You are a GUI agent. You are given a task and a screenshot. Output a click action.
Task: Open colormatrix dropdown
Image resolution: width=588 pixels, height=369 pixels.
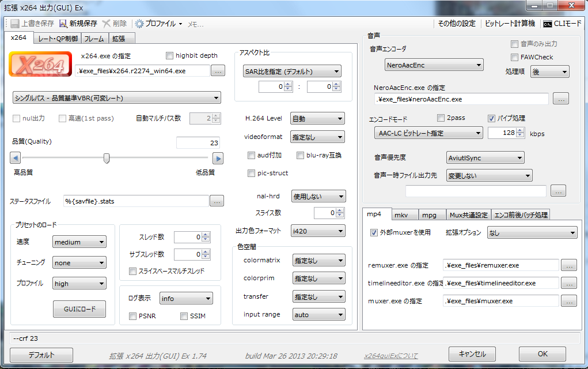pyautogui.click(x=318, y=260)
